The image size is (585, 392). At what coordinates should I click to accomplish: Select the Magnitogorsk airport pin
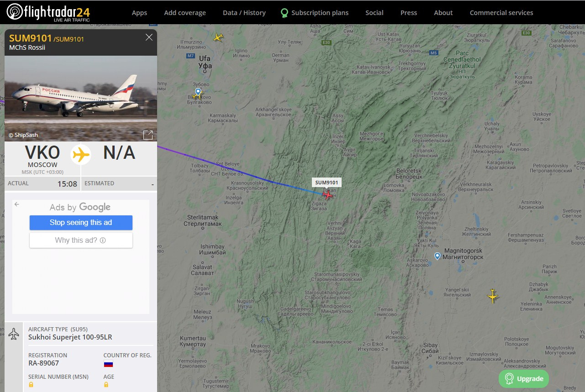point(437,256)
